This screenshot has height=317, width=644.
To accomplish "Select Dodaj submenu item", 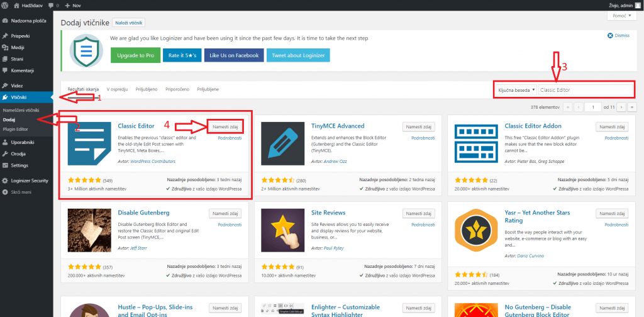I will click(x=9, y=120).
